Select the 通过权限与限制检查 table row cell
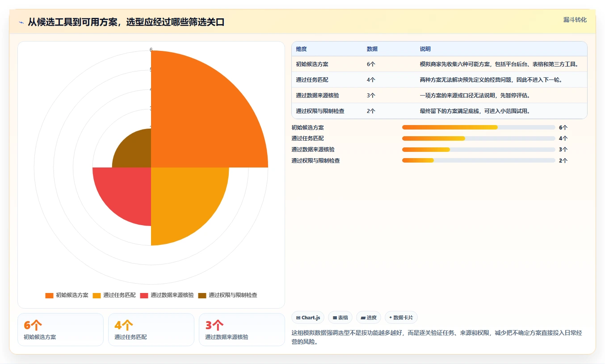605x364 pixels. point(320,111)
